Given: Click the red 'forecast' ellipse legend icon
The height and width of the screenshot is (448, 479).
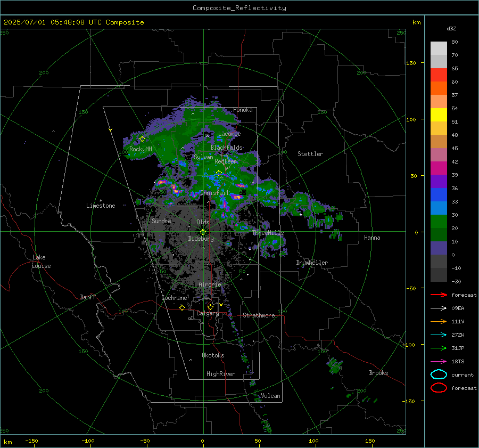Looking at the screenshot, I should tap(439, 388).
